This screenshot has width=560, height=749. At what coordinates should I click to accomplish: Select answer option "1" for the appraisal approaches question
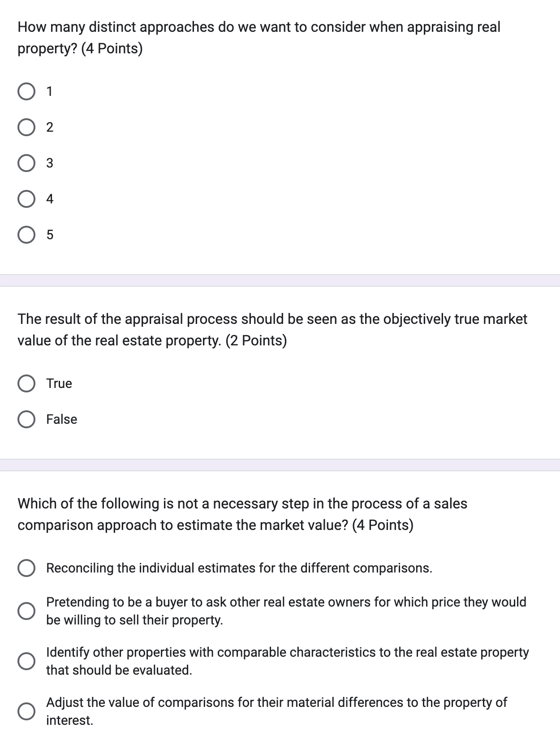(26, 92)
